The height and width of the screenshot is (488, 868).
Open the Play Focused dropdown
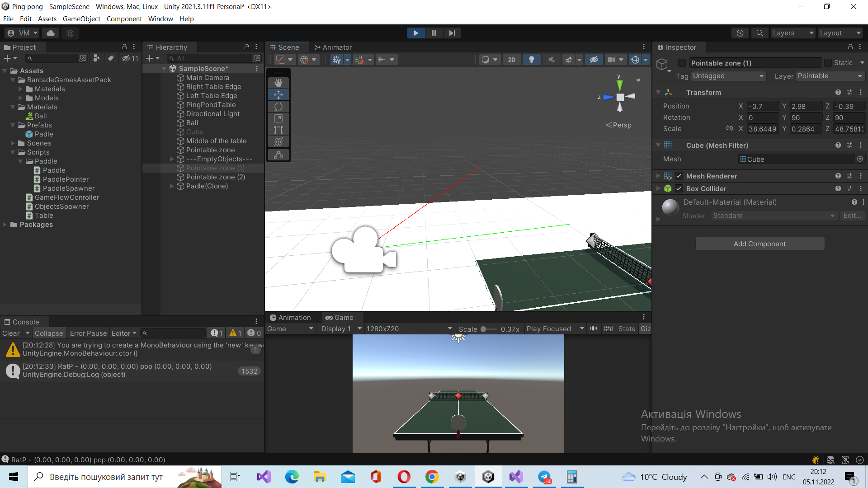pos(555,328)
